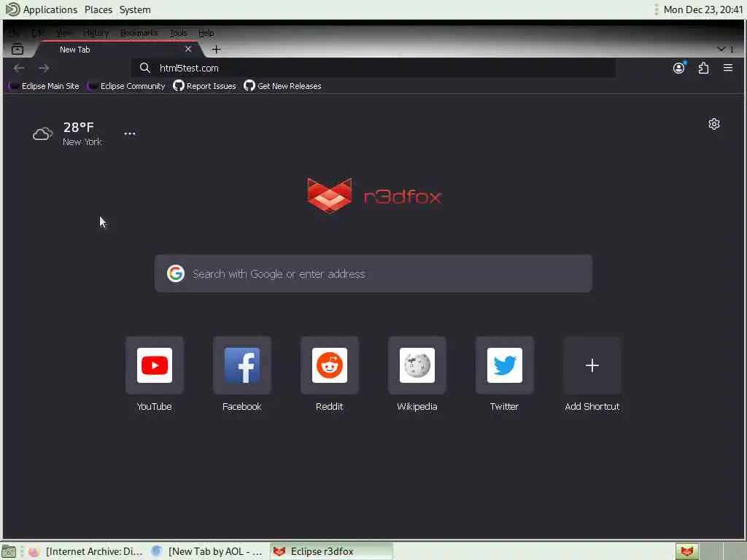Click the Google icon in search box
Image resolution: width=747 pixels, height=560 pixels.
176,274
